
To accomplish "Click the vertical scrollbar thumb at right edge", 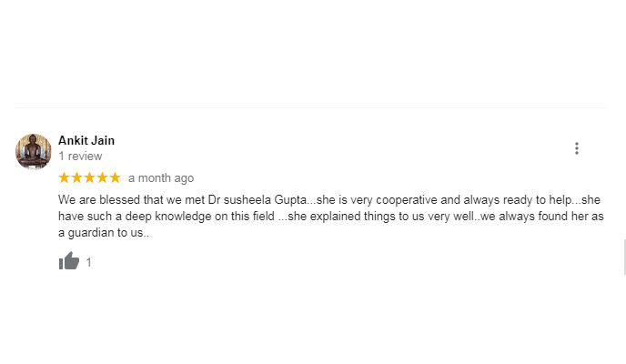I will 624,257.
